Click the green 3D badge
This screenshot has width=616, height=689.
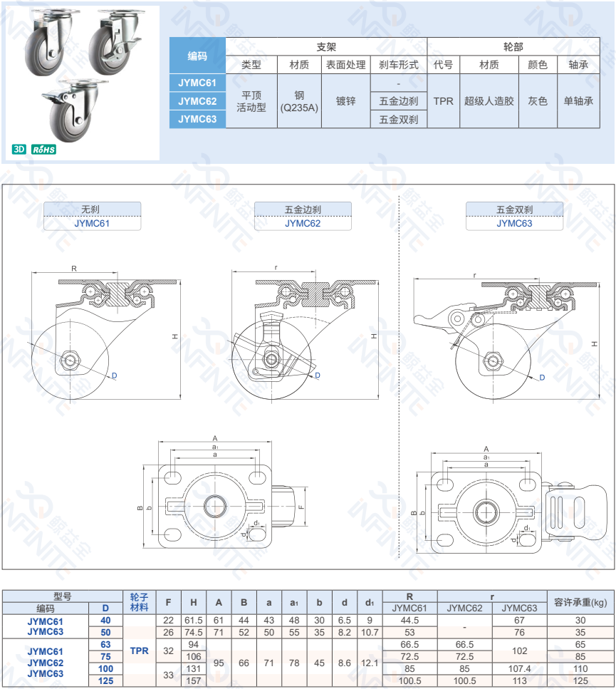(x=19, y=150)
